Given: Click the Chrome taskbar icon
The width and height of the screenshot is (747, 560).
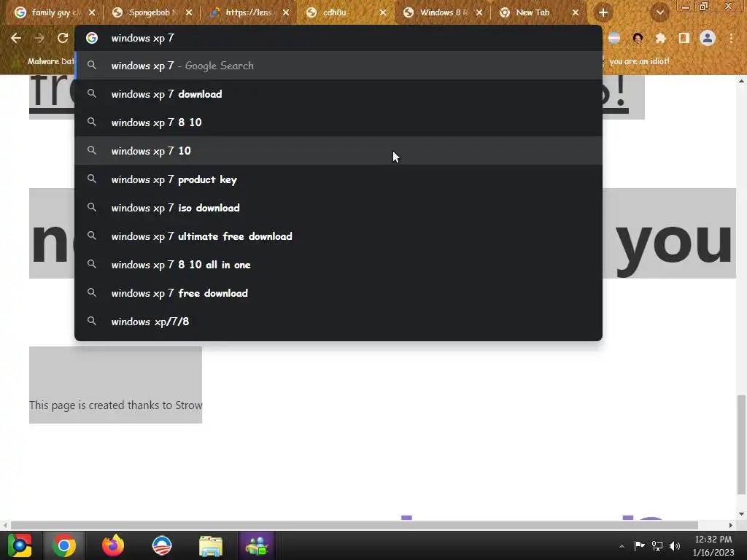Looking at the screenshot, I should [64, 545].
